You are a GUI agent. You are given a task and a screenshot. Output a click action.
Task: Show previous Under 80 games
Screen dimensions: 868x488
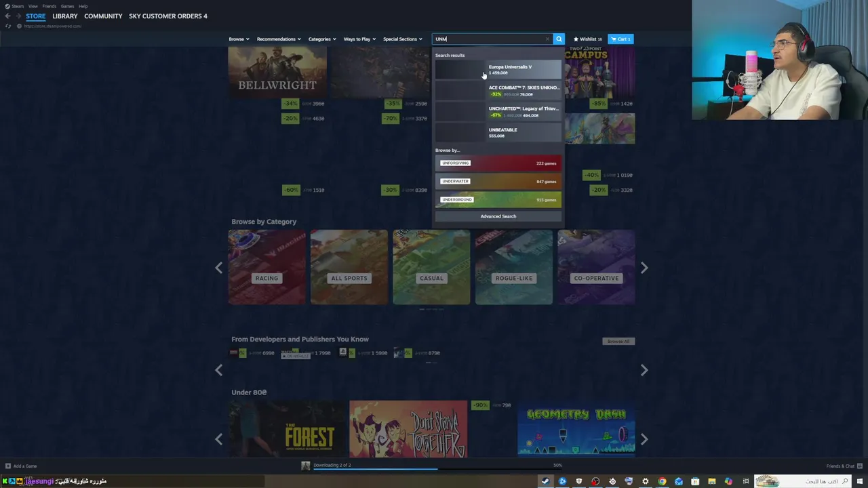[218, 439]
